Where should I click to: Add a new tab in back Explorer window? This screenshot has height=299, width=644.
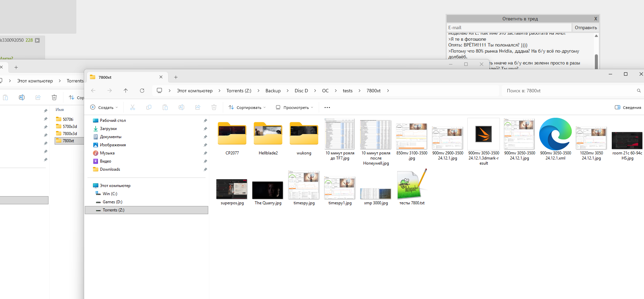tap(16, 68)
